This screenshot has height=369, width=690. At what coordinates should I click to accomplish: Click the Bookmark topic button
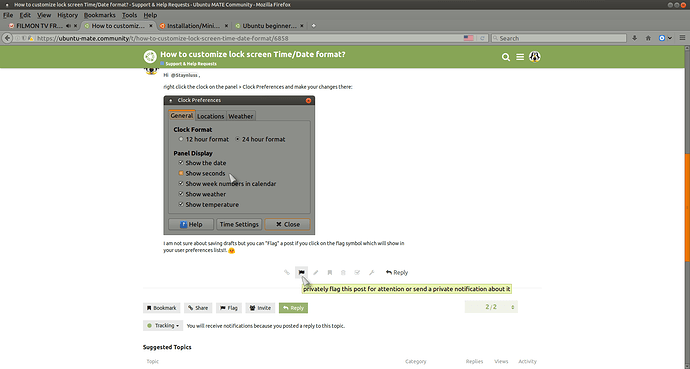(161, 308)
